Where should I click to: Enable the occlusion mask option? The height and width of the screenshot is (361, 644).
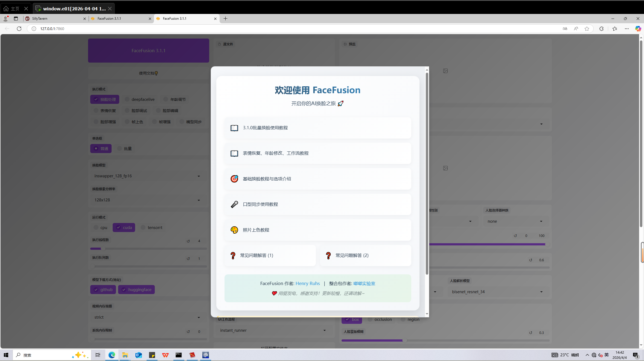coord(380,319)
